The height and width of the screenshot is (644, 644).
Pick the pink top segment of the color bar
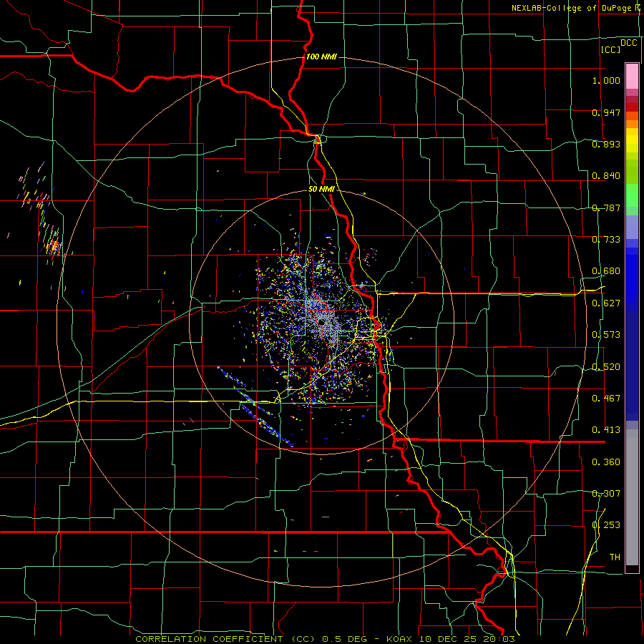632,76
